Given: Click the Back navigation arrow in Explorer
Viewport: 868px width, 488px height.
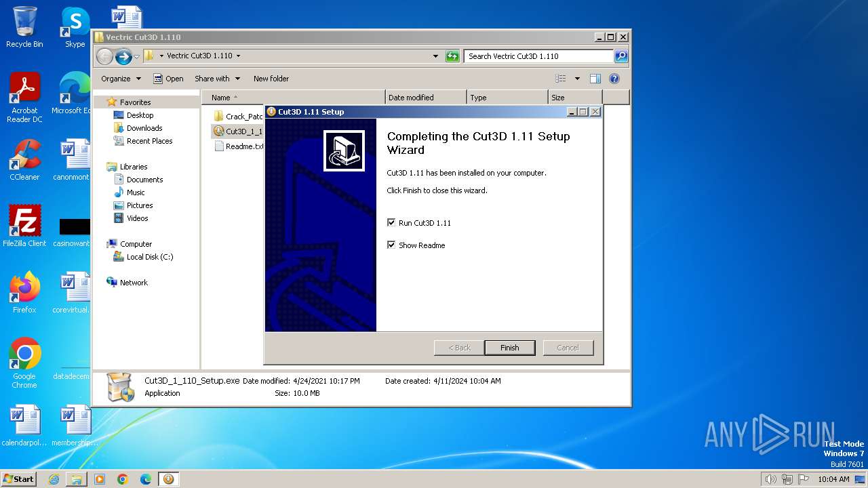Looking at the screenshot, I should tap(104, 56).
